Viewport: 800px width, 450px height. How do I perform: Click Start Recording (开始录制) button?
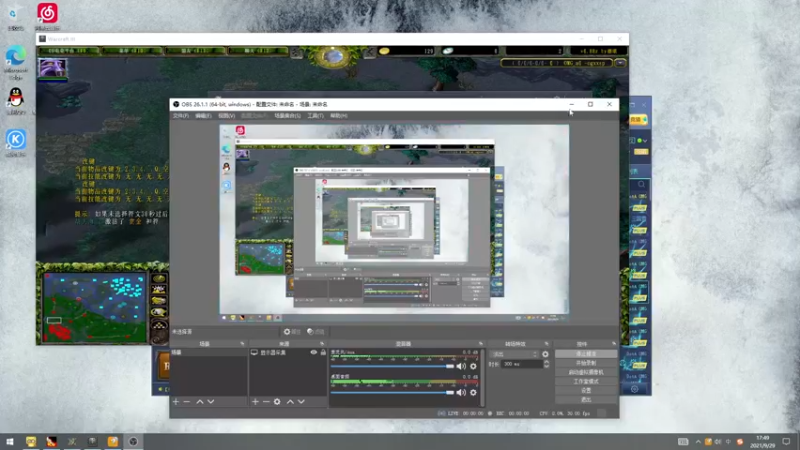tap(586, 363)
